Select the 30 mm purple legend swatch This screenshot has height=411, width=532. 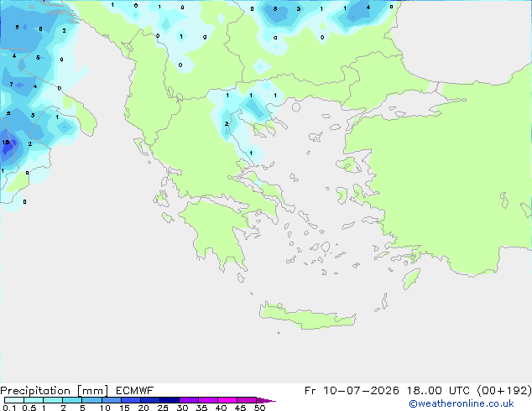tap(189, 400)
